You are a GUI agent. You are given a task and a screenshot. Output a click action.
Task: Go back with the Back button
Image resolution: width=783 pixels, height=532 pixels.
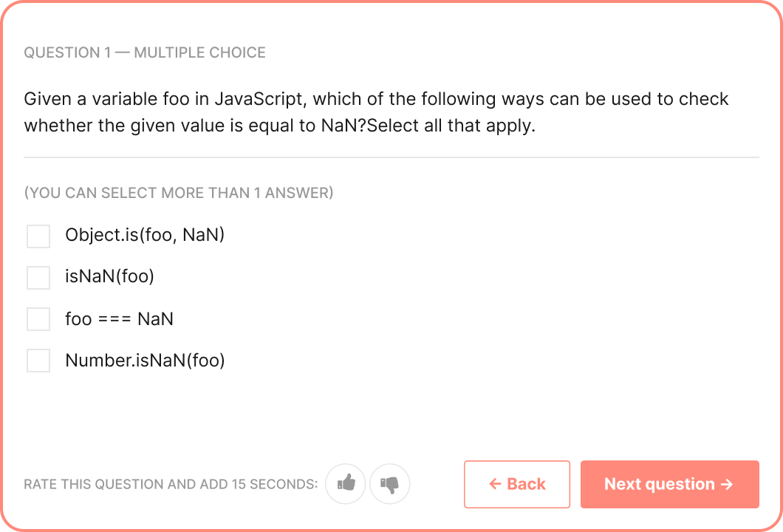point(517,484)
